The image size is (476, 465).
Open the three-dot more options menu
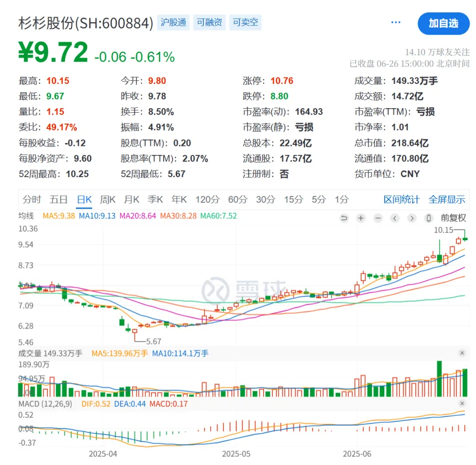(396, 22)
